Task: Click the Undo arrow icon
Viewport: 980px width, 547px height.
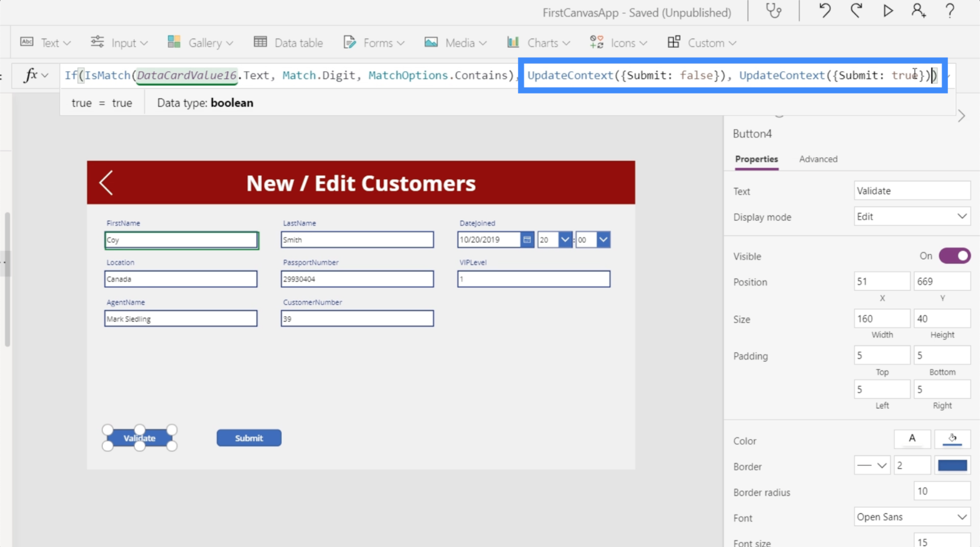Action: 825,11
